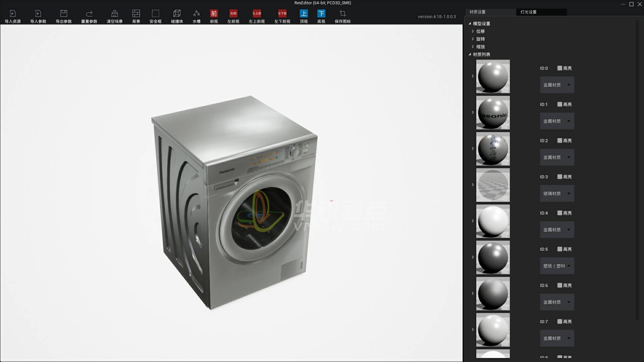Viewport: 644px width, 362px height.
Task: Click the washing machine model in viewport
Action: (x=234, y=203)
